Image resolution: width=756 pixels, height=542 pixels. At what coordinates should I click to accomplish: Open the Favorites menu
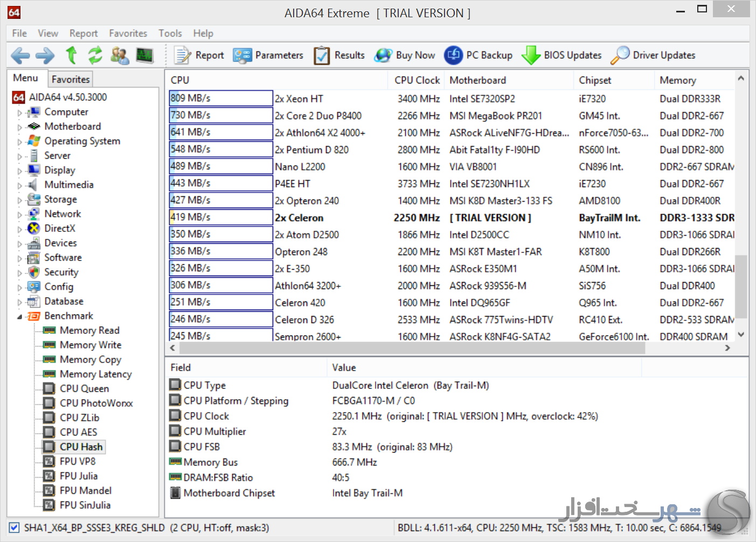[128, 33]
